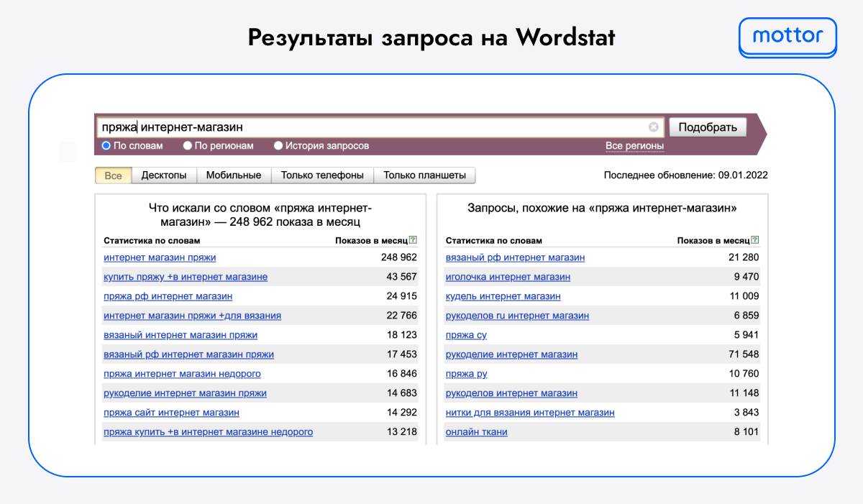The width and height of the screenshot is (863, 504).
Task: Open 'рукоделие интернет магазин пряжи' link
Action: tap(185, 393)
